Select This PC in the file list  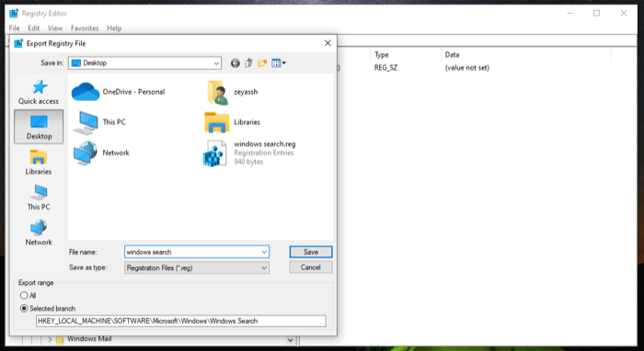pyautogui.click(x=99, y=122)
